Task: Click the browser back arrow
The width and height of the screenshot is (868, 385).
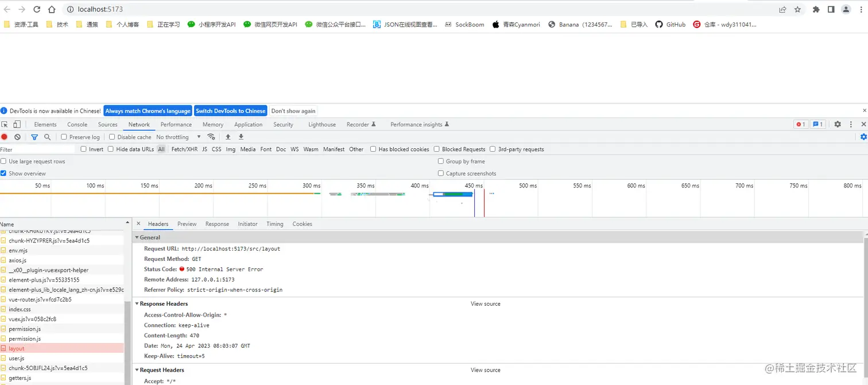Action: click(7, 9)
